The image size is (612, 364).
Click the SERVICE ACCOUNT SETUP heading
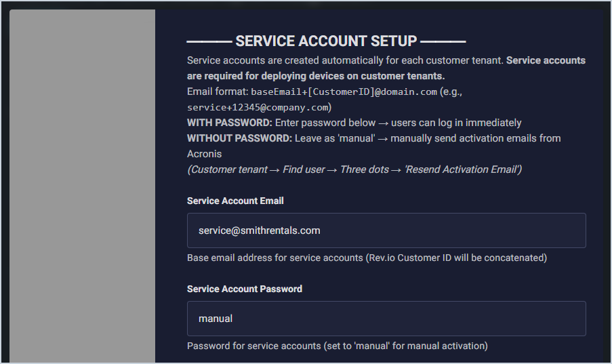click(326, 42)
